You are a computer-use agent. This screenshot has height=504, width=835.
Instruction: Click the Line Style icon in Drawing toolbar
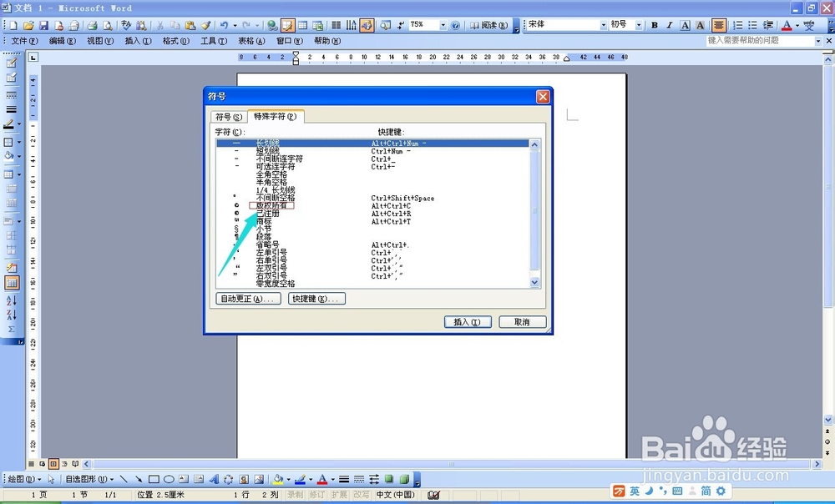click(x=344, y=480)
